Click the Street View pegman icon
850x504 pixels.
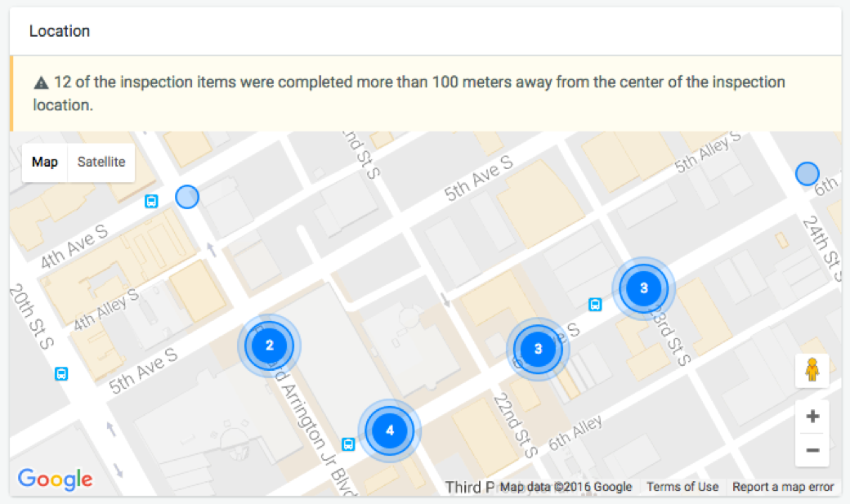coord(812,370)
